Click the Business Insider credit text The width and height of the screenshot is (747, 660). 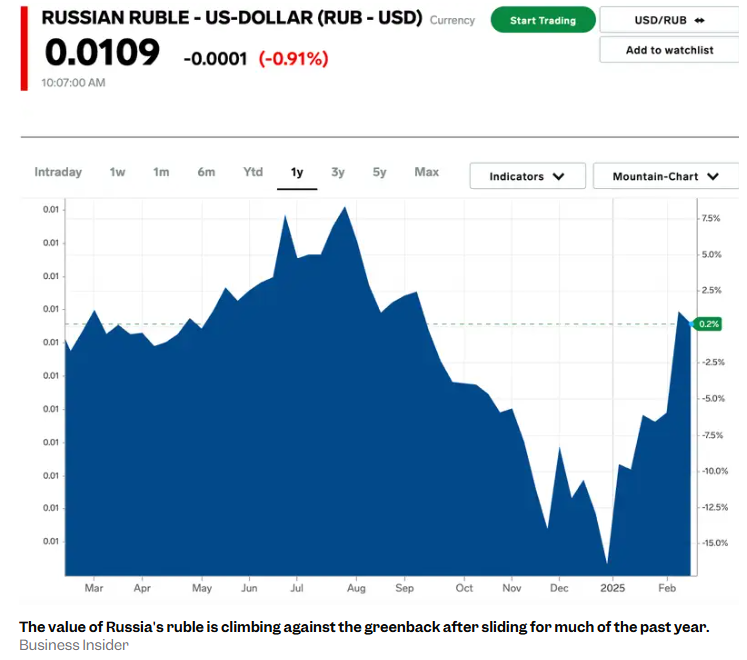coord(74,645)
